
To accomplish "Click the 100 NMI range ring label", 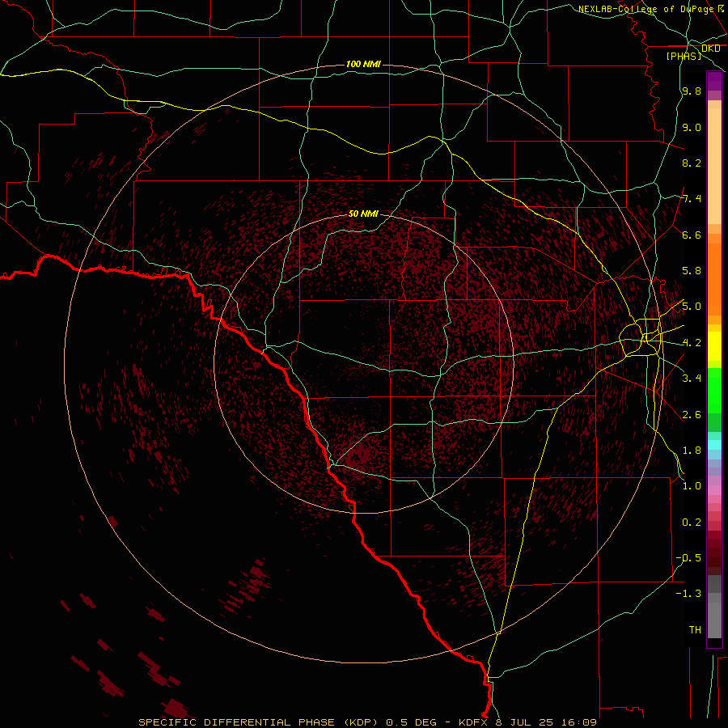I will [x=363, y=64].
